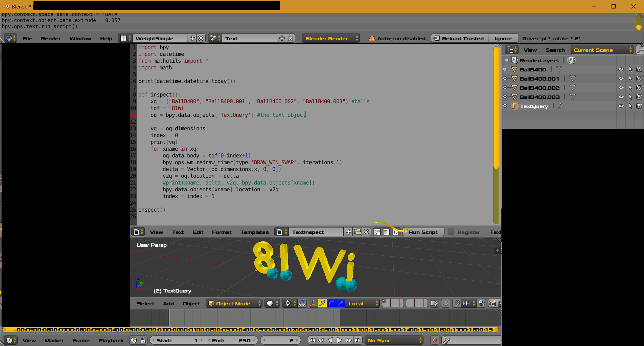The image size is (644, 346).
Task: Toggle TextQuery selectability arrow
Action: [x=630, y=106]
